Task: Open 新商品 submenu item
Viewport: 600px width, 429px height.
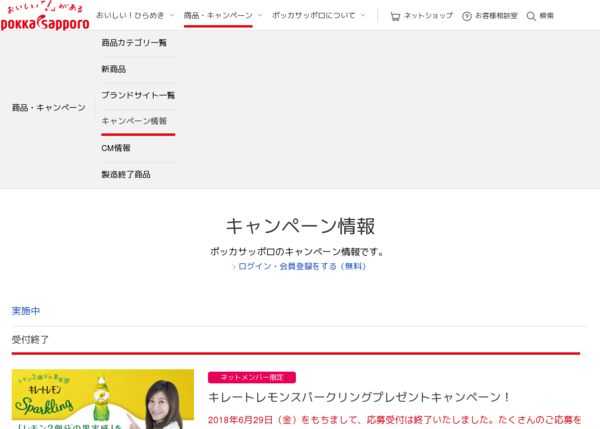Action: 114,69
